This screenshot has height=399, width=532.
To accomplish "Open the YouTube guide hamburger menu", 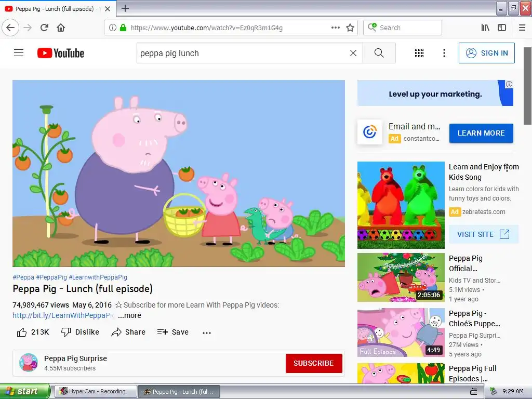I will coord(19,53).
